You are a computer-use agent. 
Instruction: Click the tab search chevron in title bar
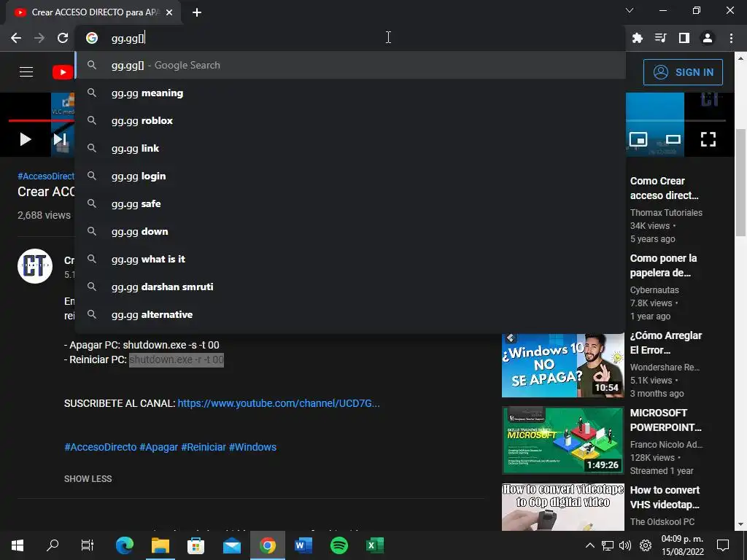[630, 10]
